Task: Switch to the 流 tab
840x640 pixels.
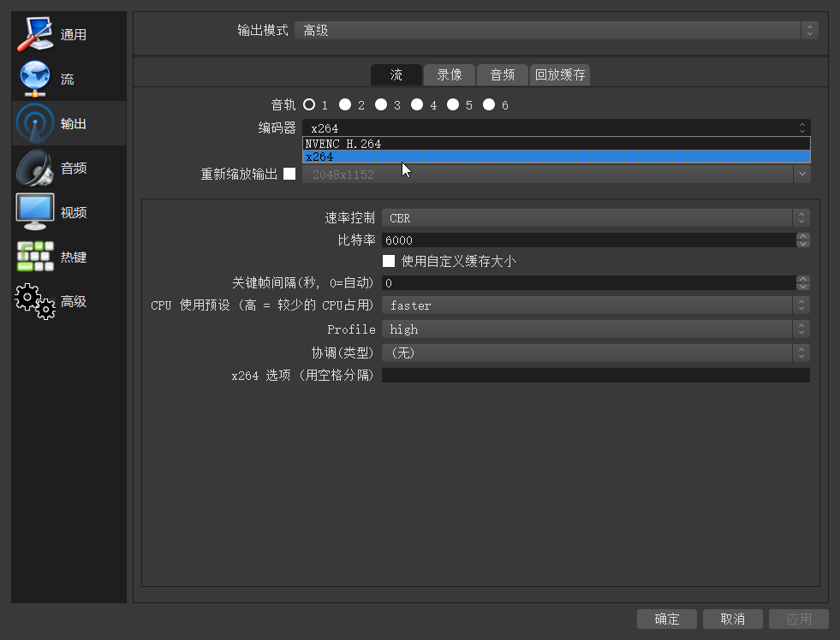Action: click(396, 75)
